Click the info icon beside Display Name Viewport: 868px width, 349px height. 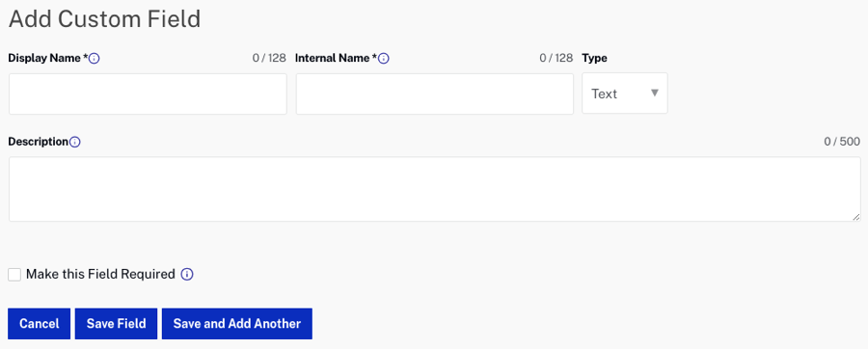95,58
